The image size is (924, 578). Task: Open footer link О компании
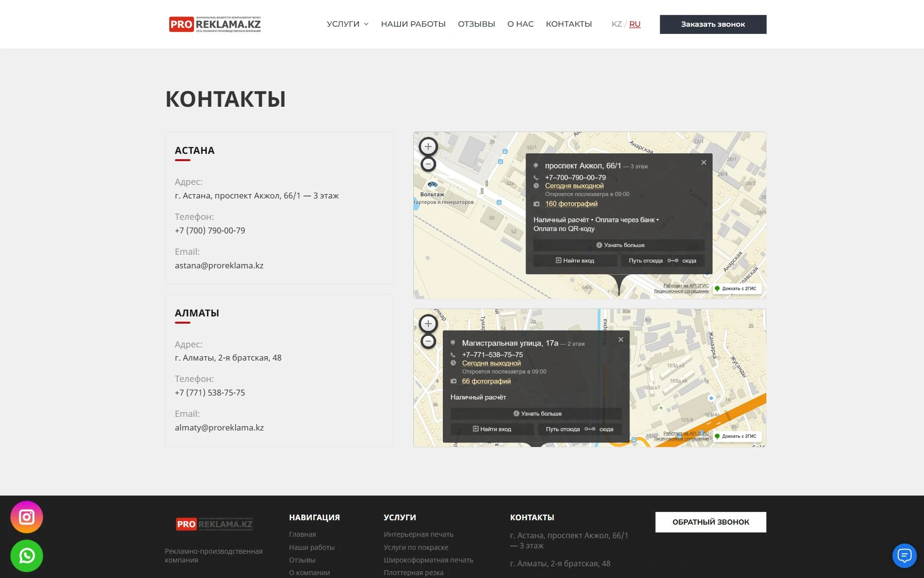(x=309, y=573)
